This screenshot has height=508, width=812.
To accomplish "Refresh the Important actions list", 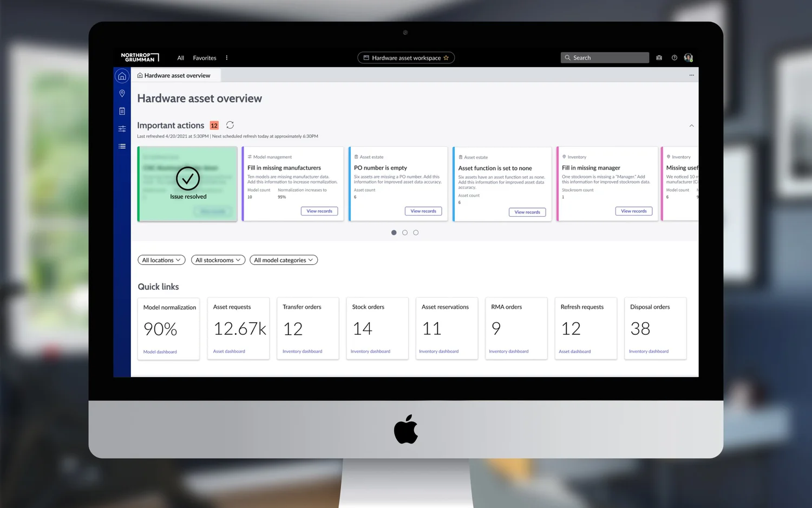I will click(230, 125).
